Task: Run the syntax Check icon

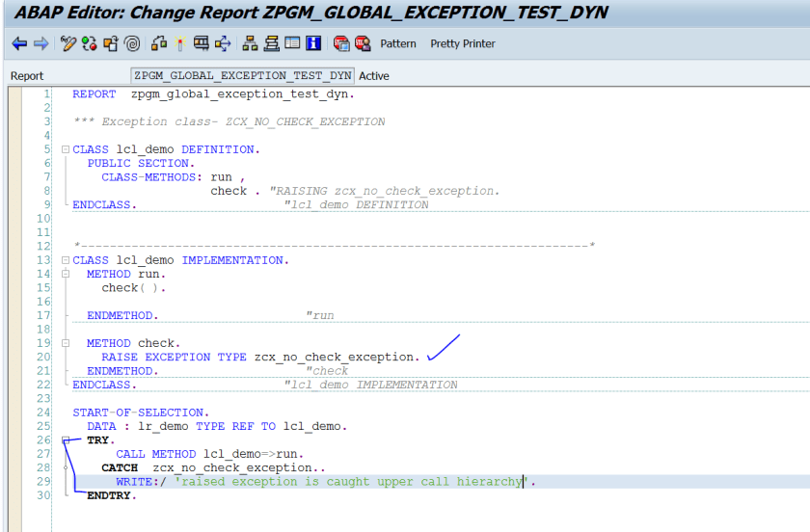Action: tap(159, 44)
